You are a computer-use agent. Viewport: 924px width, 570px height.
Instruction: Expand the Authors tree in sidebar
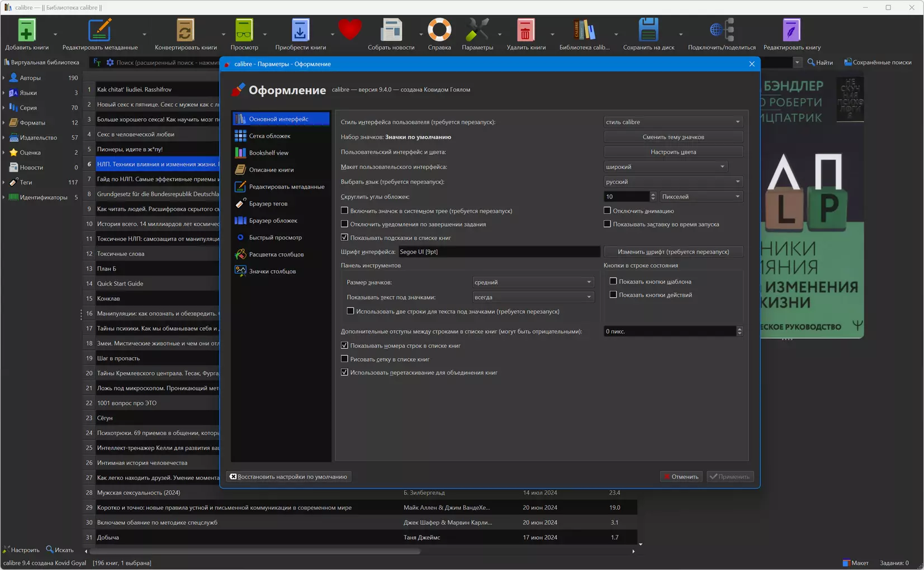pyautogui.click(x=4, y=78)
